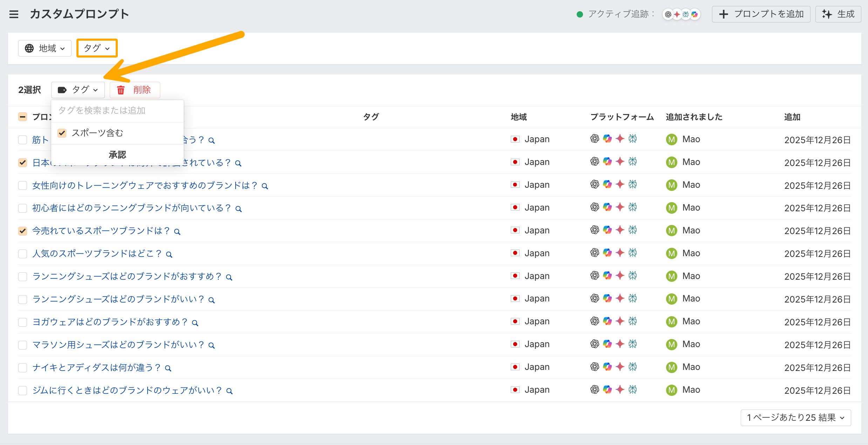This screenshot has height=445, width=868.
Task: Click the sparkle 生成 button
Action: pos(838,14)
